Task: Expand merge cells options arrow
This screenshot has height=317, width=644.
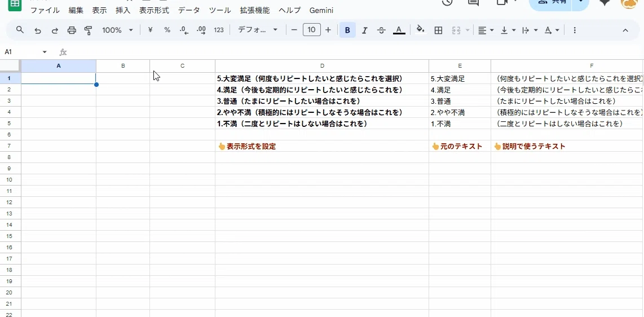Action: point(467,30)
